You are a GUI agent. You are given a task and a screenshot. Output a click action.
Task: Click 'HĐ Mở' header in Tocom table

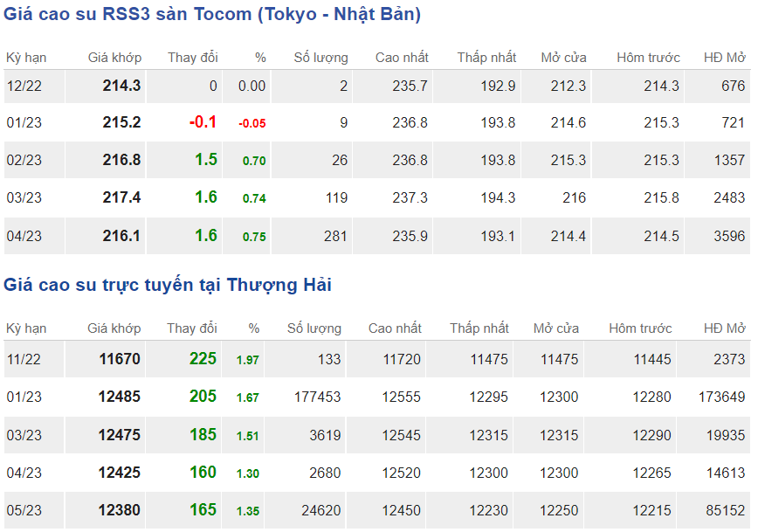[724, 58]
